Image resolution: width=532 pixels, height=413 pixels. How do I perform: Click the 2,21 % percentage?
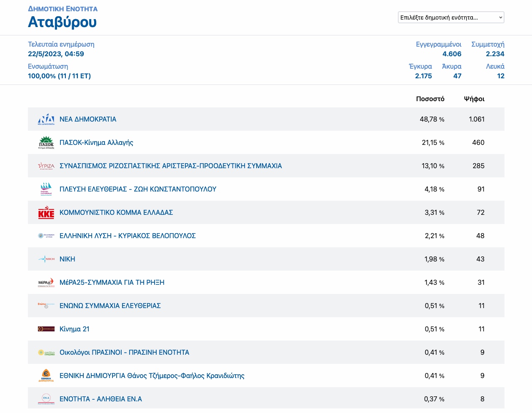435,236
